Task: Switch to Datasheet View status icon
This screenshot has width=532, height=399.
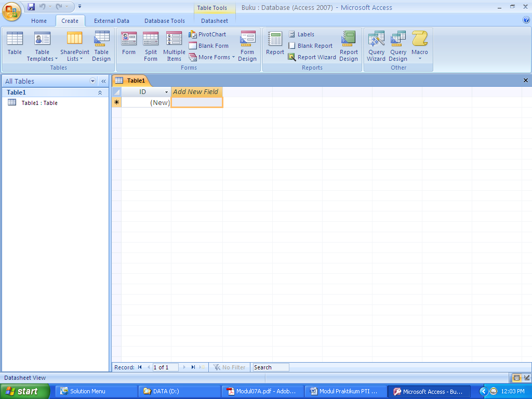Action: click(516, 378)
